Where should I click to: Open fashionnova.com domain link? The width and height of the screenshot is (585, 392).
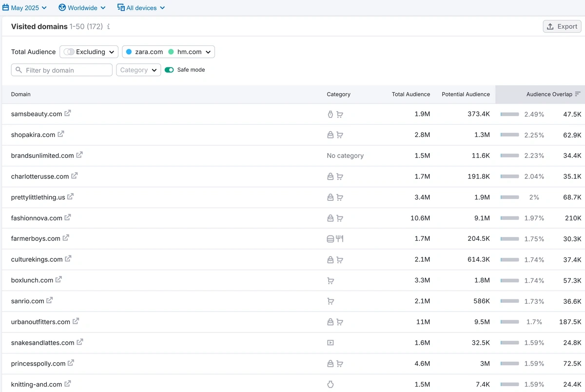(x=37, y=218)
